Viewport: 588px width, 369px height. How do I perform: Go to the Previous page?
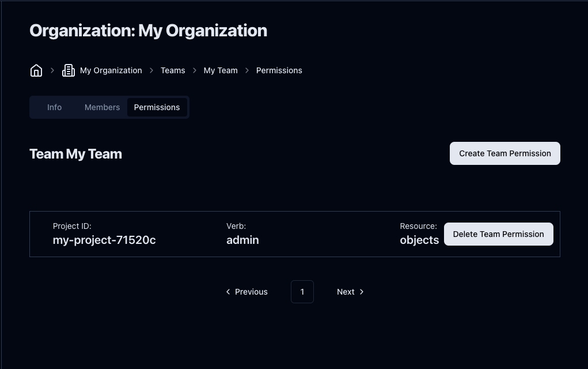pos(246,292)
